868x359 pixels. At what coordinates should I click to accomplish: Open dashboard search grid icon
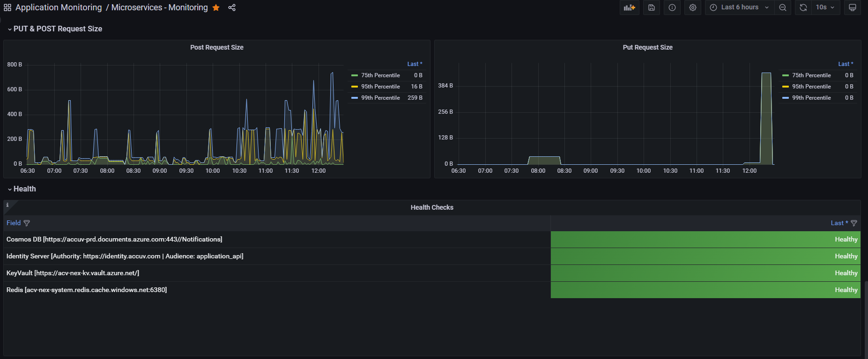pos(7,7)
